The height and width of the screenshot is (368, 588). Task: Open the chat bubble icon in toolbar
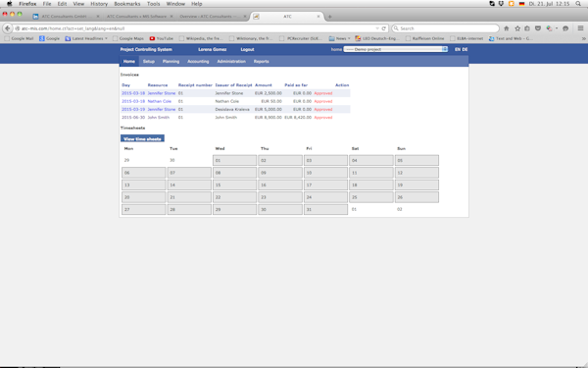coord(565,28)
